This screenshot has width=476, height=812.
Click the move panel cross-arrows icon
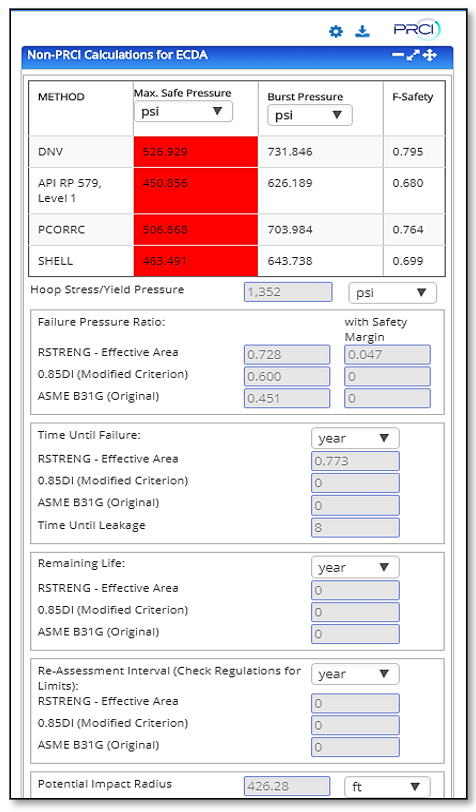pyautogui.click(x=430, y=55)
